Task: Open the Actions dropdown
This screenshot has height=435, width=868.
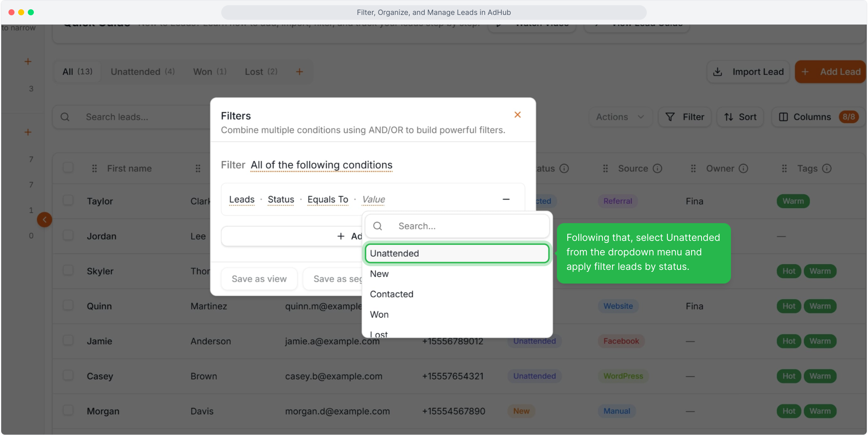Action: tap(620, 117)
